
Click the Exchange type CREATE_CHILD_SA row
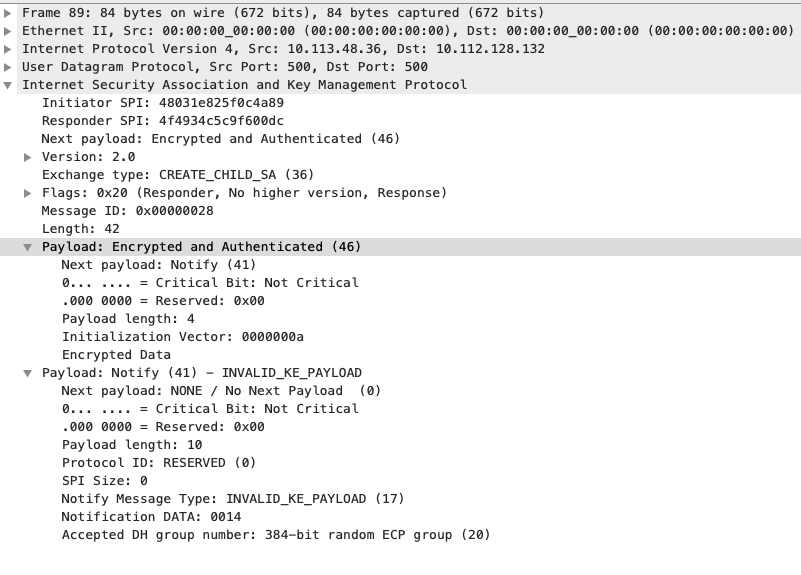pos(177,175)
